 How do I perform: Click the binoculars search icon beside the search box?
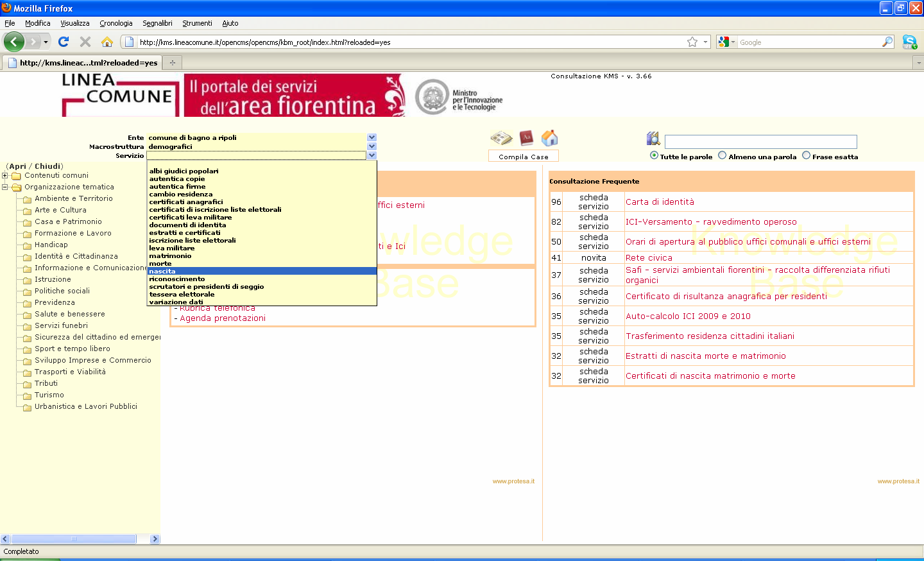coord(653,139)
